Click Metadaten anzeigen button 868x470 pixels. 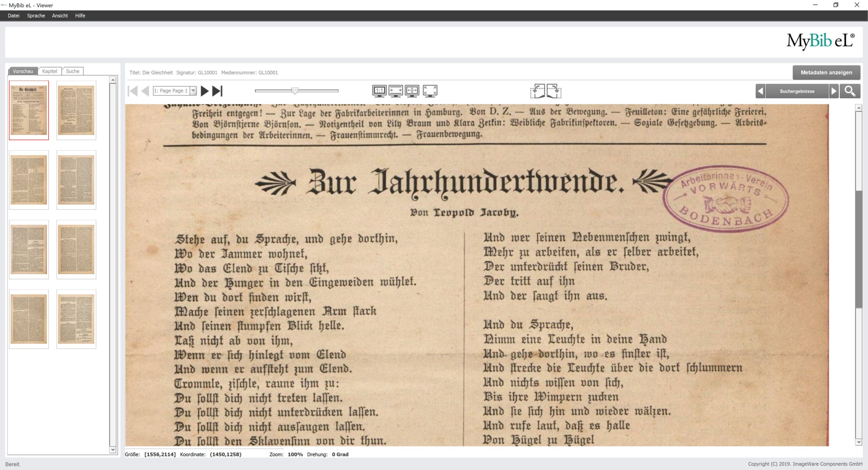[826, 73]
